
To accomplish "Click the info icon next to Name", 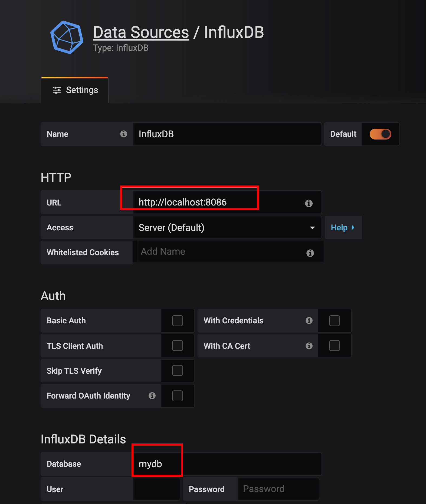I will [124, 134].
